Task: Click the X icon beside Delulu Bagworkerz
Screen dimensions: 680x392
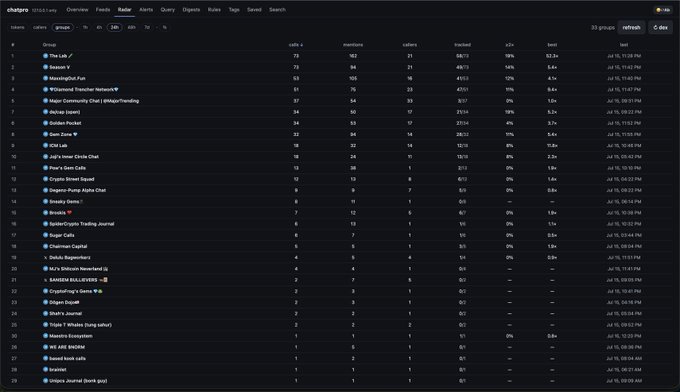Action: 45,258
